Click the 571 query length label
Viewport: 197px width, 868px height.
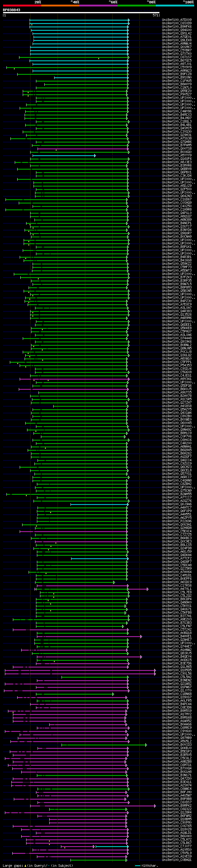click(155, 15)
